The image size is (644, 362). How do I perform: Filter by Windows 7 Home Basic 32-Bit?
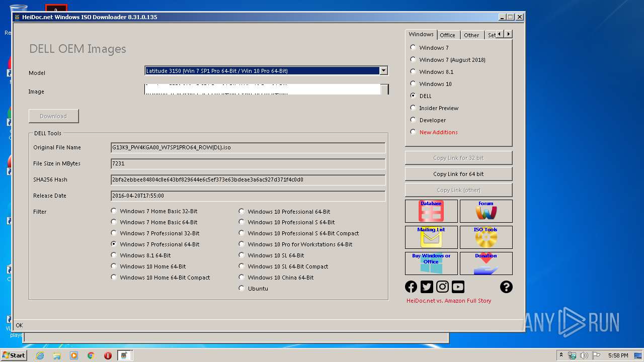(114, 211)
